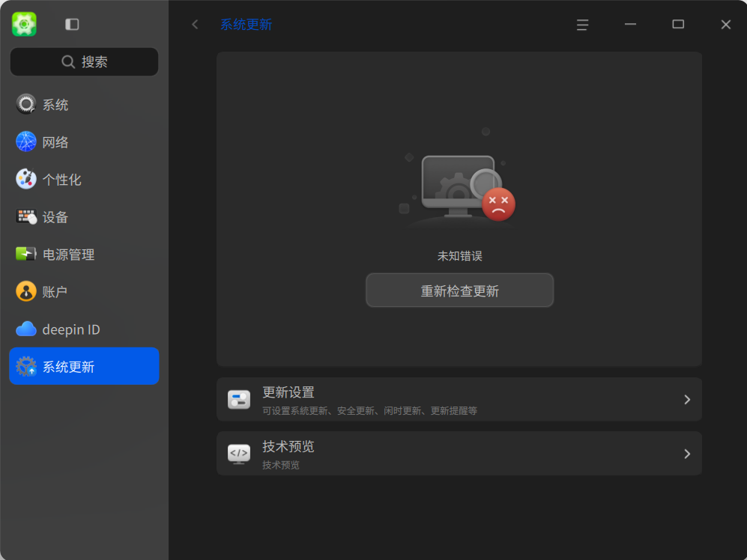Screen dimensions: 747x560
Task: Click the Control Center app icon
Action: tap(23, 24)
